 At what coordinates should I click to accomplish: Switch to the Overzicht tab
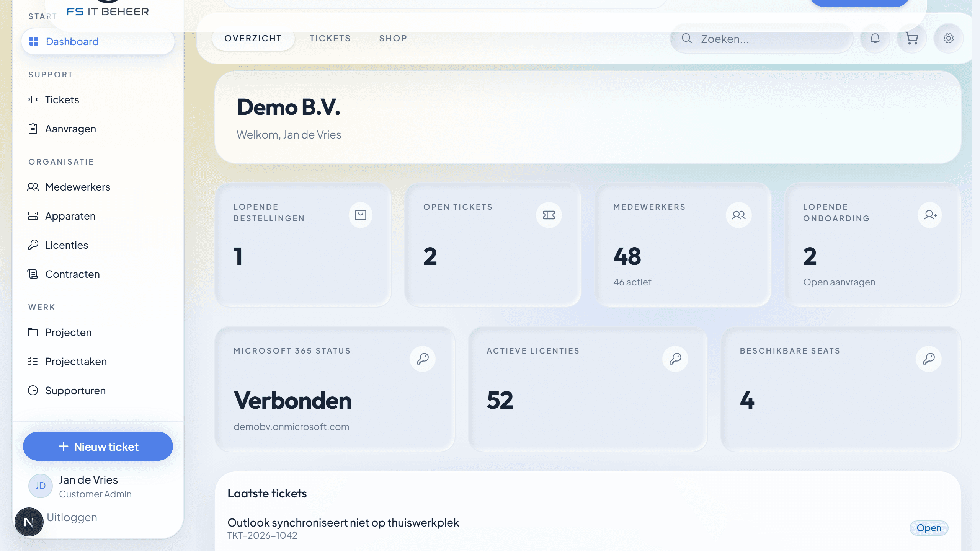click(x=253, y=38)
